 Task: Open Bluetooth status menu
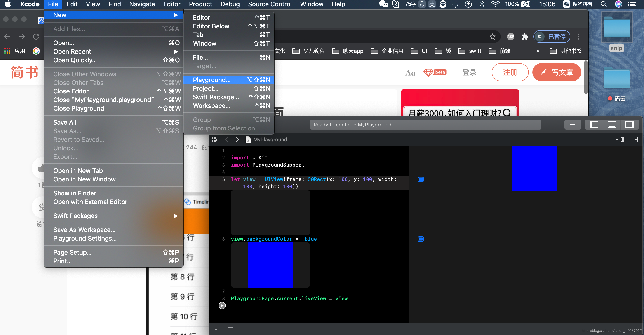coord(482,4)
